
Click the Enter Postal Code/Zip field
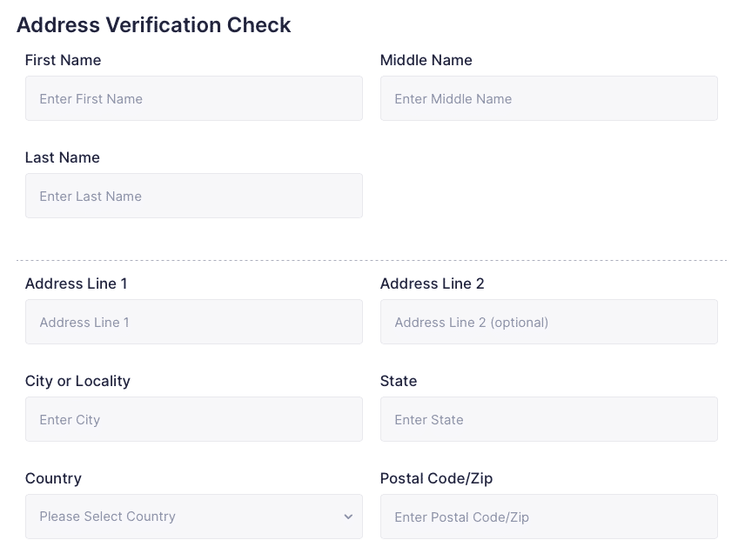pos(549,517)
